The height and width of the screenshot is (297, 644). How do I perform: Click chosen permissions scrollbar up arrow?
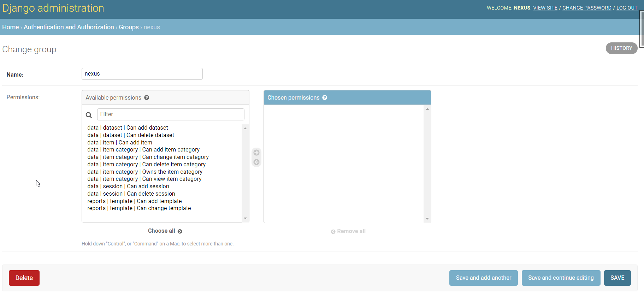427,109
